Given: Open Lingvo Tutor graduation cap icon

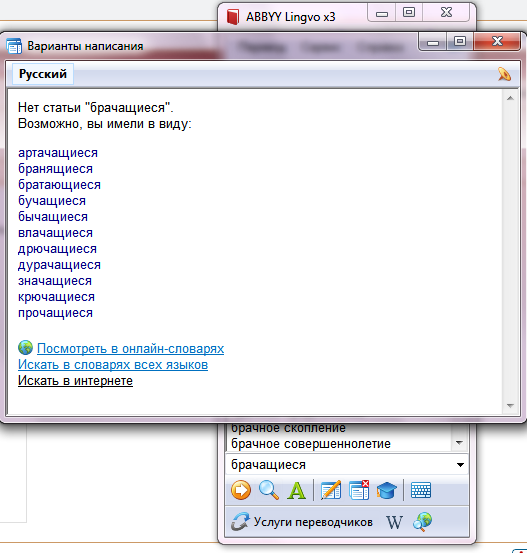Looking at the screenshot, I should tap(386, 490).
